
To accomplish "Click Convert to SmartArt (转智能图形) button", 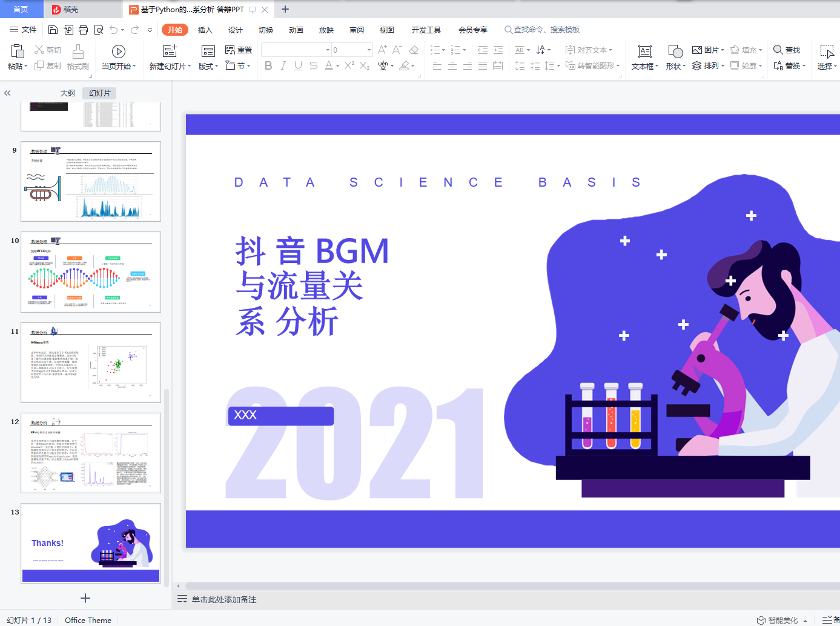I will pos(592,65).
